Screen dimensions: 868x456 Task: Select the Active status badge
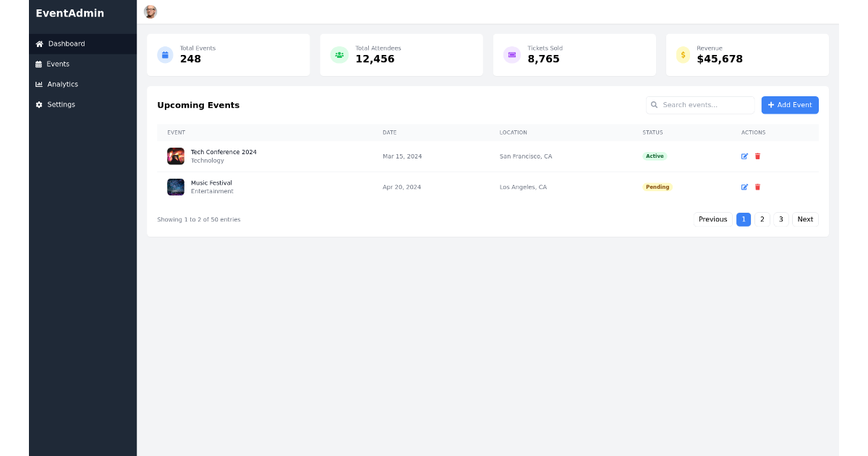coord(655,156)
